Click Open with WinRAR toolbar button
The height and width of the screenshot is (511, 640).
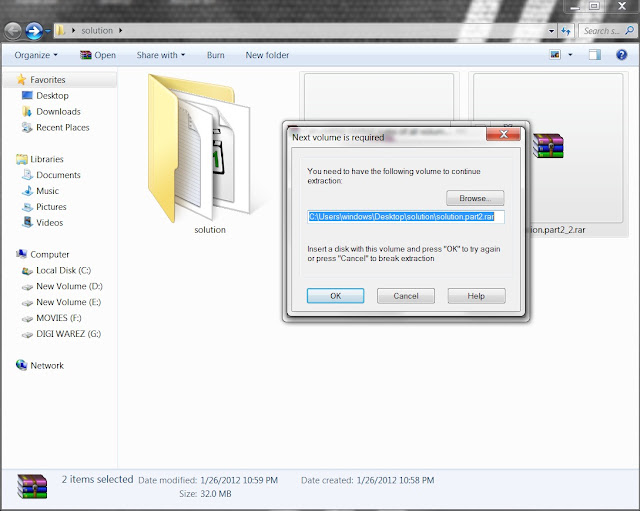tap(98, 55)
